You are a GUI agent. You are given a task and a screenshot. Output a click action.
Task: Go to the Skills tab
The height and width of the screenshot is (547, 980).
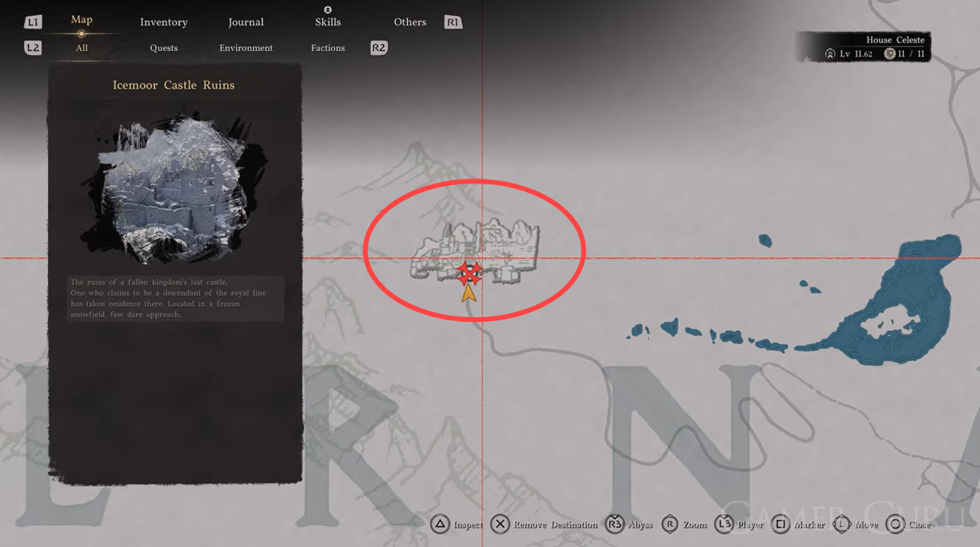coord(328,22)
